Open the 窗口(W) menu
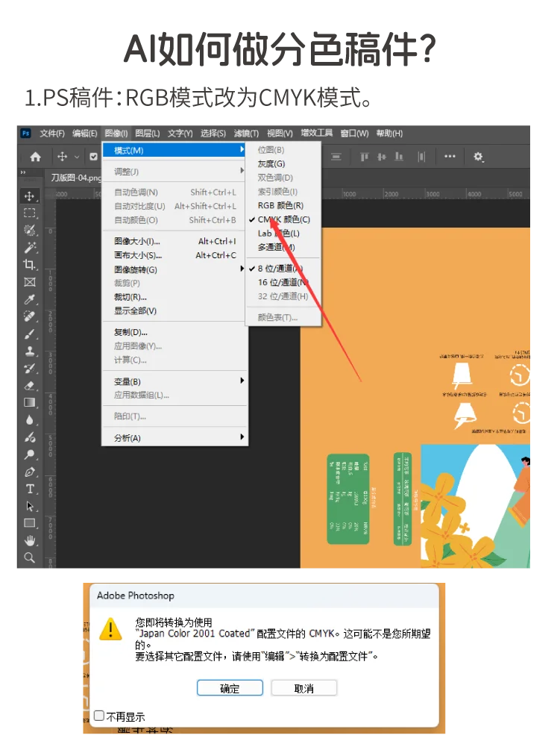Image resolution: width=560 pixels, height=747 pixels. coord(354,134)
